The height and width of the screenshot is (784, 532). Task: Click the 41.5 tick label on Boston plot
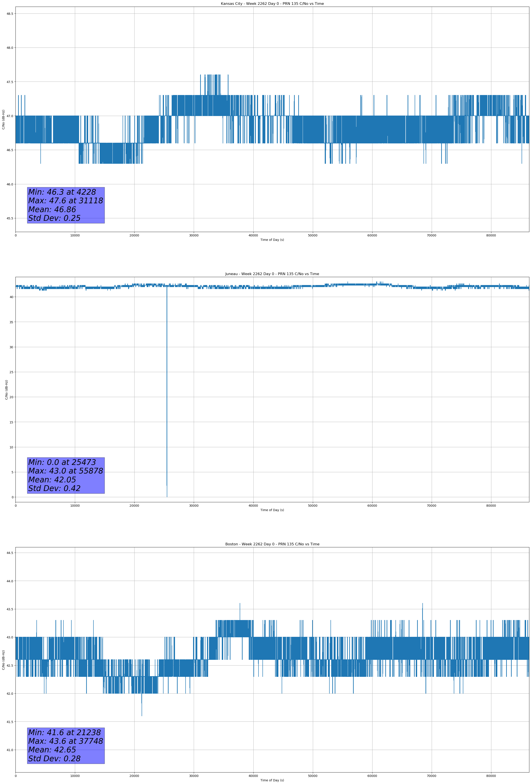[10, 722]
